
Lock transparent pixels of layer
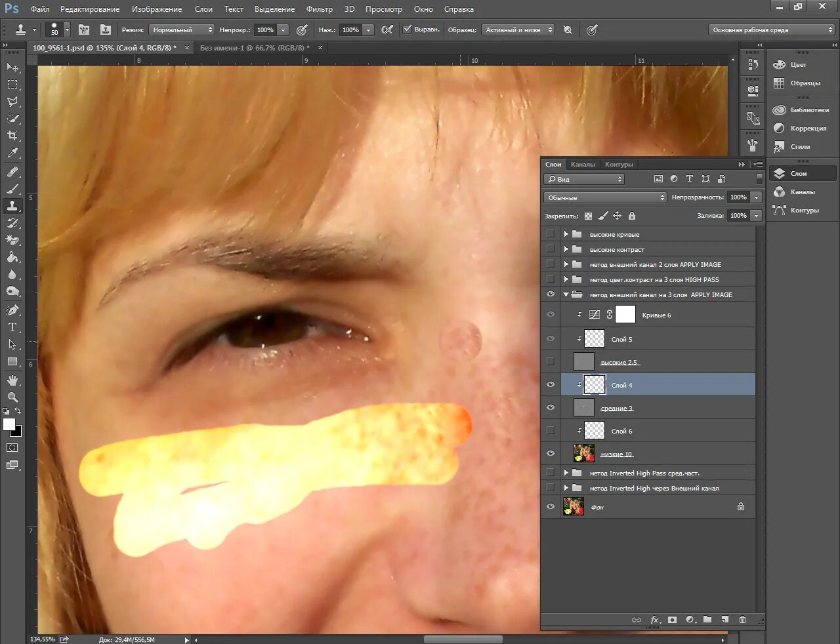588,216
